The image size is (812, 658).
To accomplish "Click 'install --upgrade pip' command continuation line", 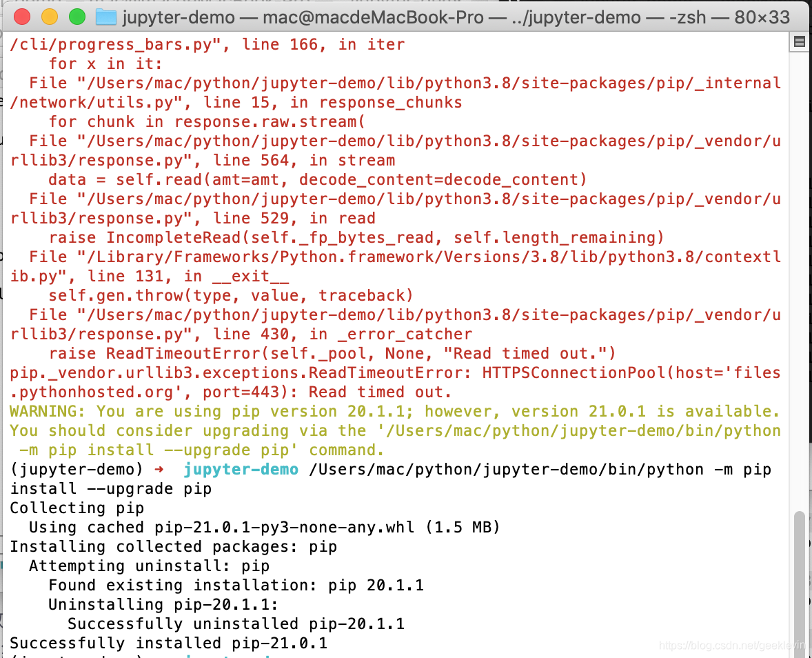I will [111, 488].
